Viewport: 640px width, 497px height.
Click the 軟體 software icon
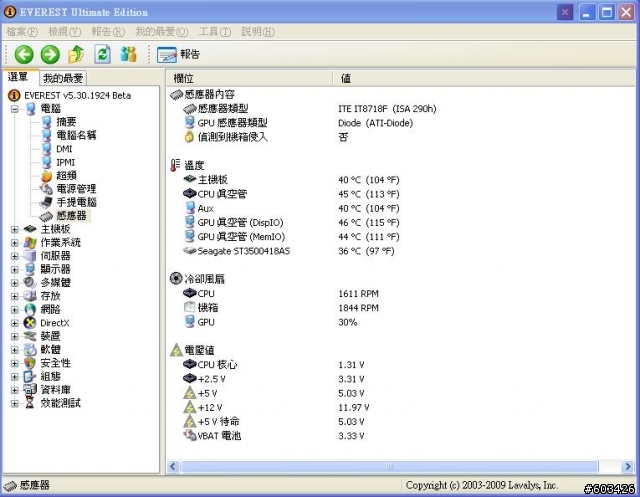point(30,350)
